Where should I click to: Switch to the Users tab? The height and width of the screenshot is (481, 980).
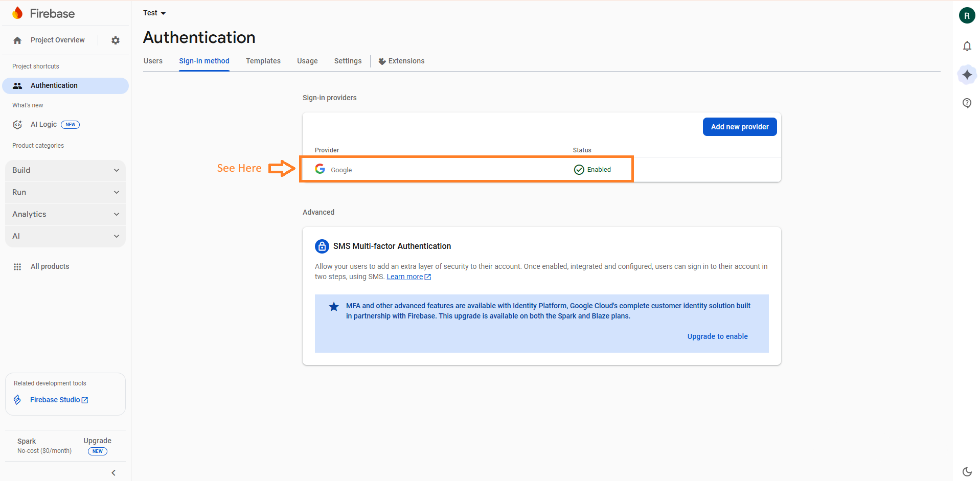pyautogui.click(x=153, y=61)
